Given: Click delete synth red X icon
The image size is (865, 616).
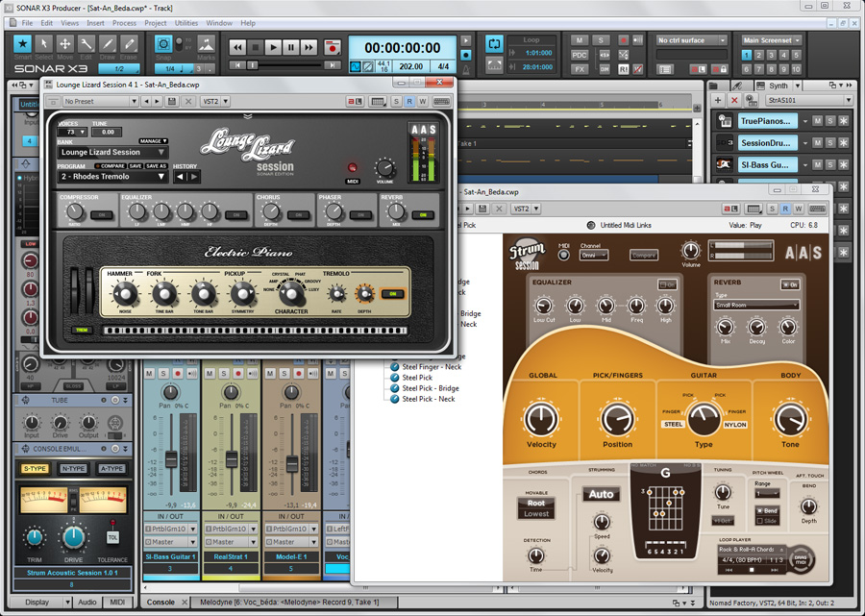Looking at the screenshot, I should [734, 100].
